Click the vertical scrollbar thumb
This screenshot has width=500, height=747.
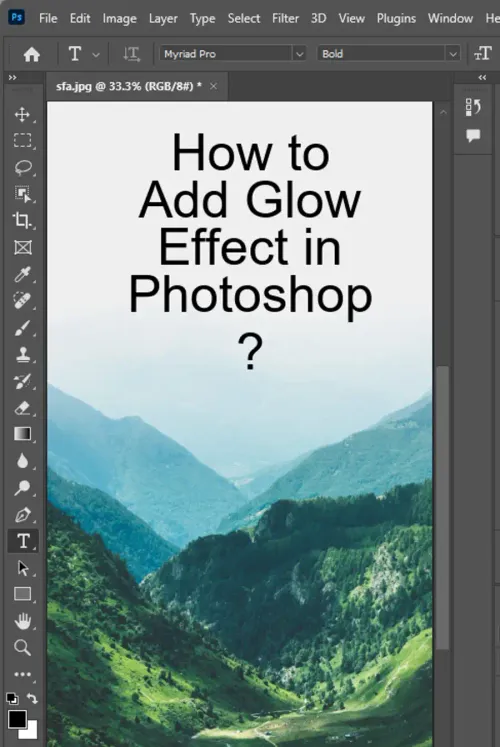pos(443,507)
